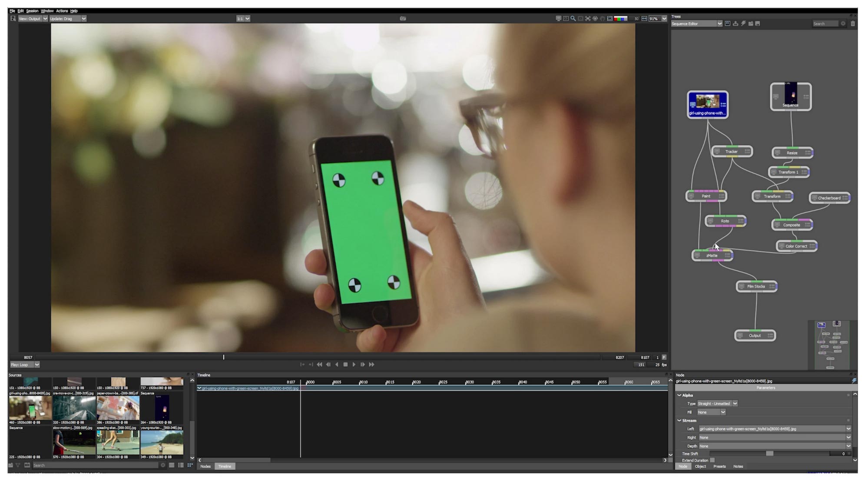Click the lightning icon in the Node panel header
868x482 pixels.
click(x=854, y=381)
